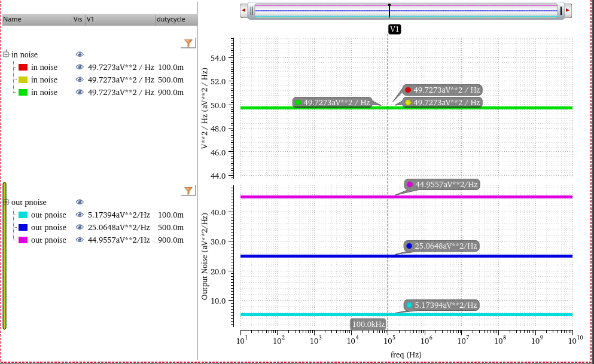Image resolution: width=594 pixels, height=364 pixels.
Task: Click the red marker dot on 49.7273aV**2 label
Action: tap(408, 90)
